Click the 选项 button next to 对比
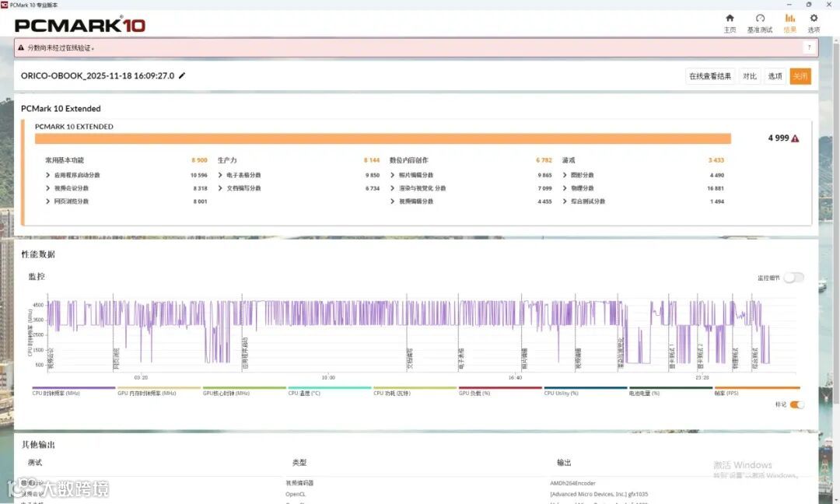The image size is (840, 504). (775, 76)
